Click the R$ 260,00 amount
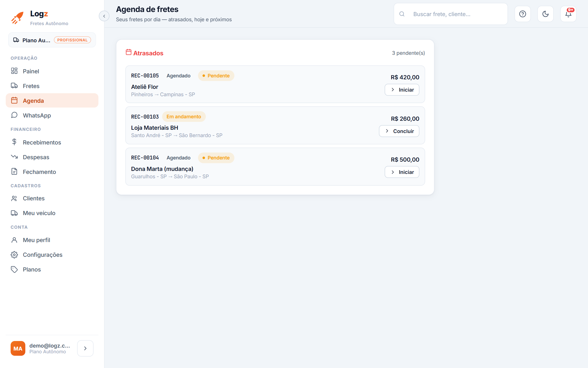 (405, 119)
